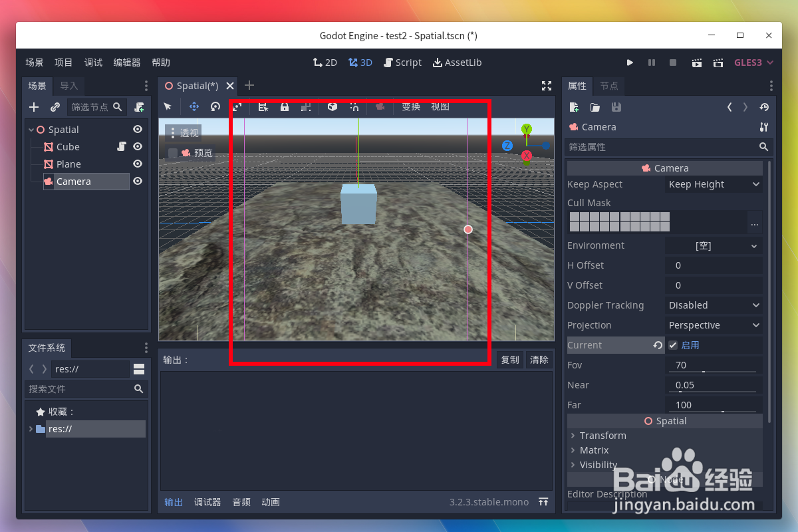Toggle bottom panel expand icon
798x532 pixels.
click(544, 502)
